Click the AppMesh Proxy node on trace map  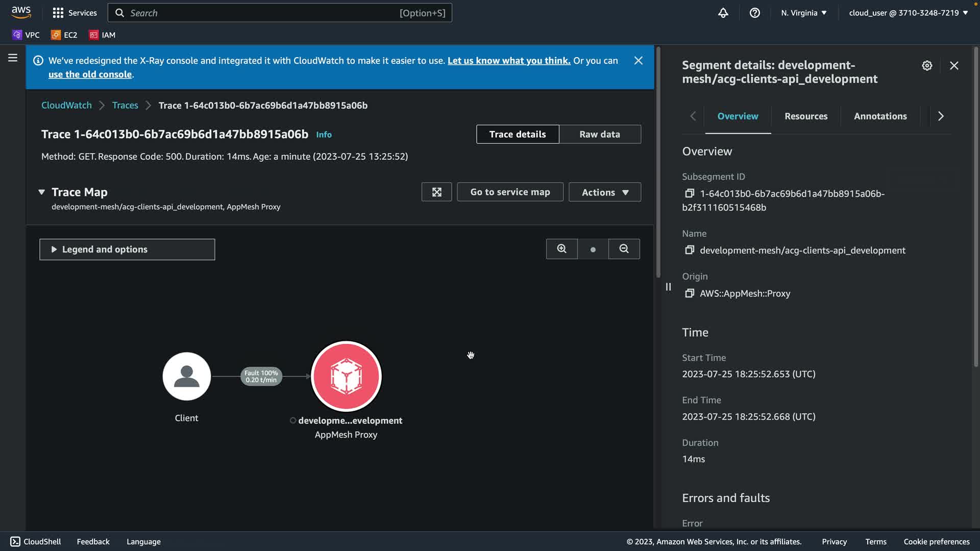[346, 377]
